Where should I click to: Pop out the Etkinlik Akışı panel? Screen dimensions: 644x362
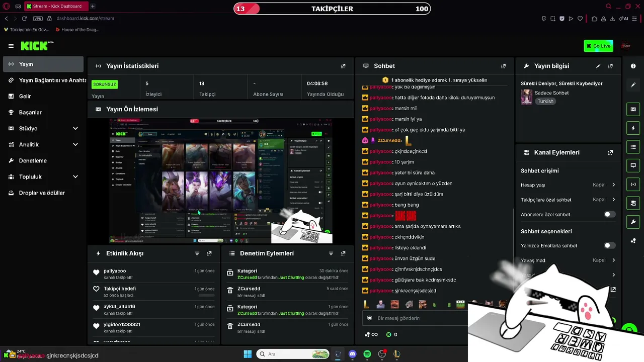pos(209,253)
